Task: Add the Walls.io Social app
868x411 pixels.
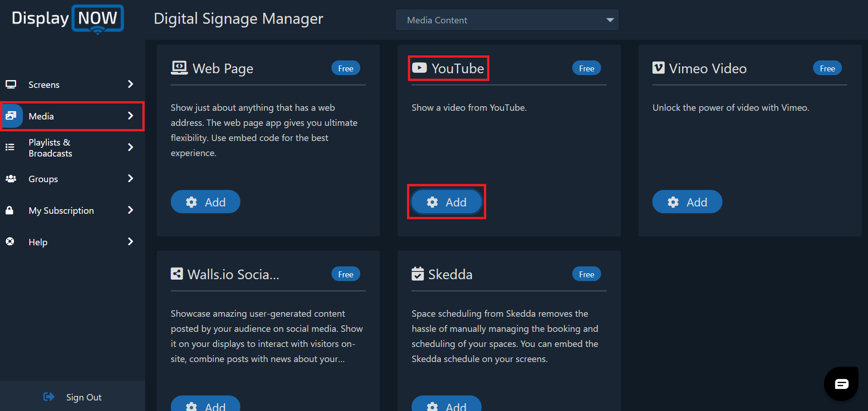Action: 206,403
